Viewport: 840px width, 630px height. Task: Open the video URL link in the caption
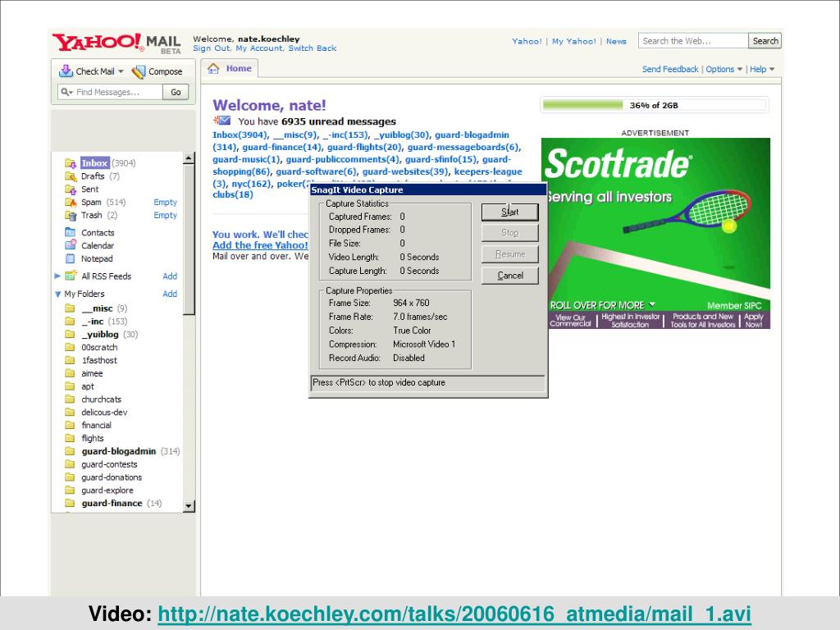click(454, 614)
